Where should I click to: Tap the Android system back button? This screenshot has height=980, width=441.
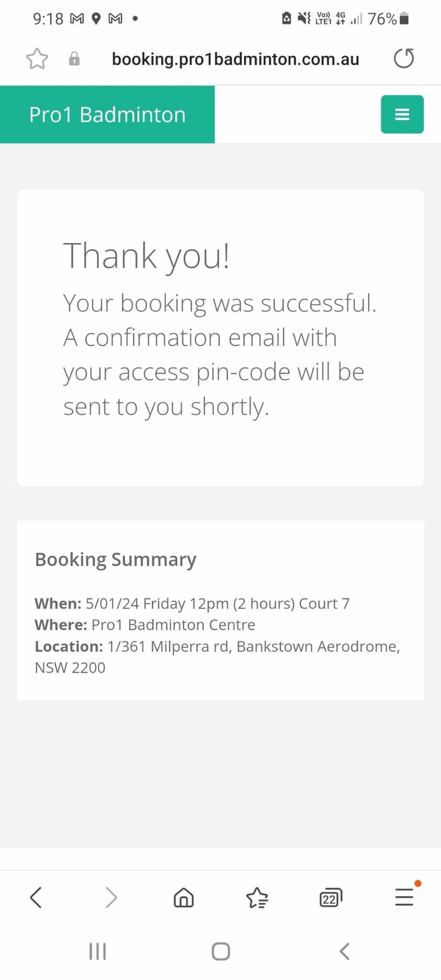[x=344, y=951]
